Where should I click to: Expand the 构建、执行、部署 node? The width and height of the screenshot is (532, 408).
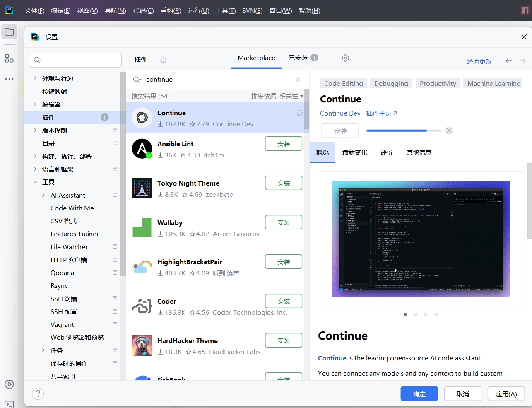click(35, 156)
